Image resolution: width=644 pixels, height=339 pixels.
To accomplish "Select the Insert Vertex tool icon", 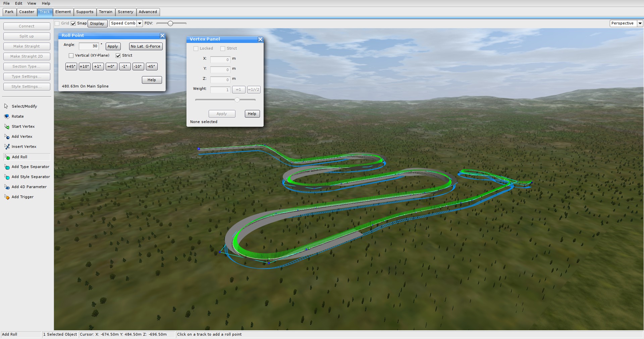I will coord(7,147).
